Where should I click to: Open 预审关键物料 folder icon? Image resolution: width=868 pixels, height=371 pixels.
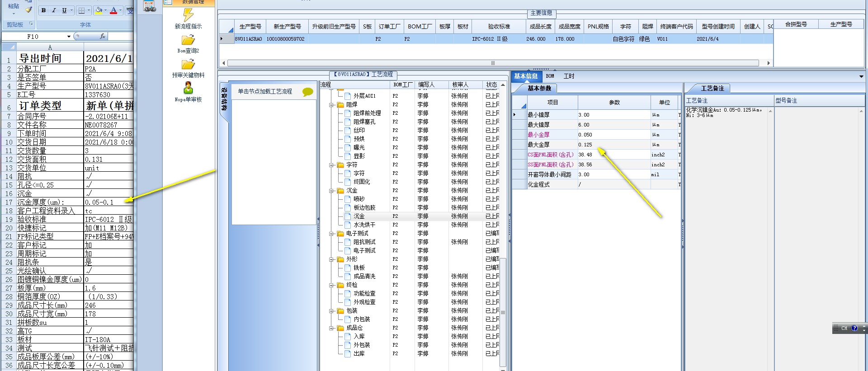click(188, 64)
